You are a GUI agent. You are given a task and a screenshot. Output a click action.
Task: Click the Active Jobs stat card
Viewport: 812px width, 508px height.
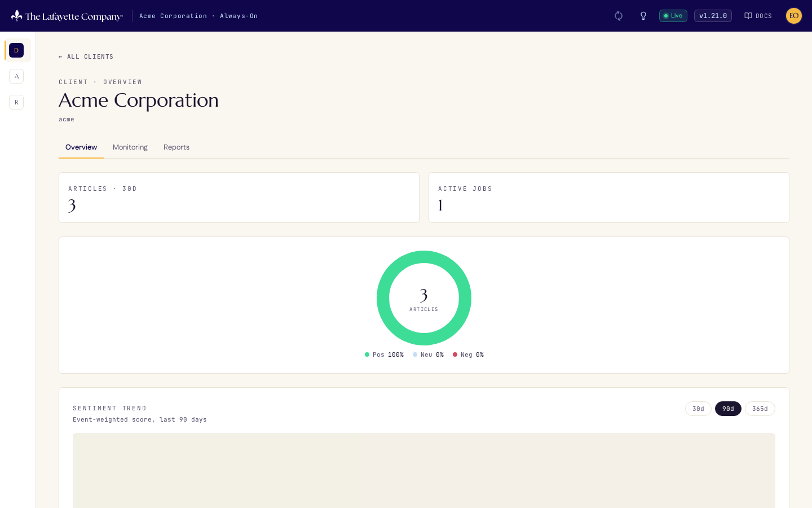point(609,198)
